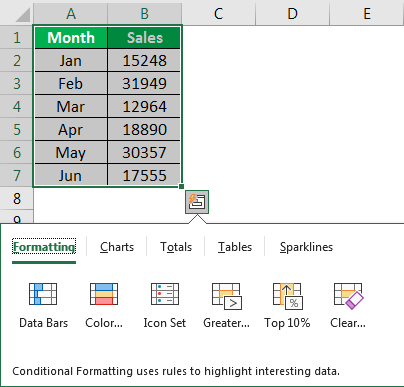The image size is (404, 387).
Task: Select the Formatting tab
Action: [44, 247]
